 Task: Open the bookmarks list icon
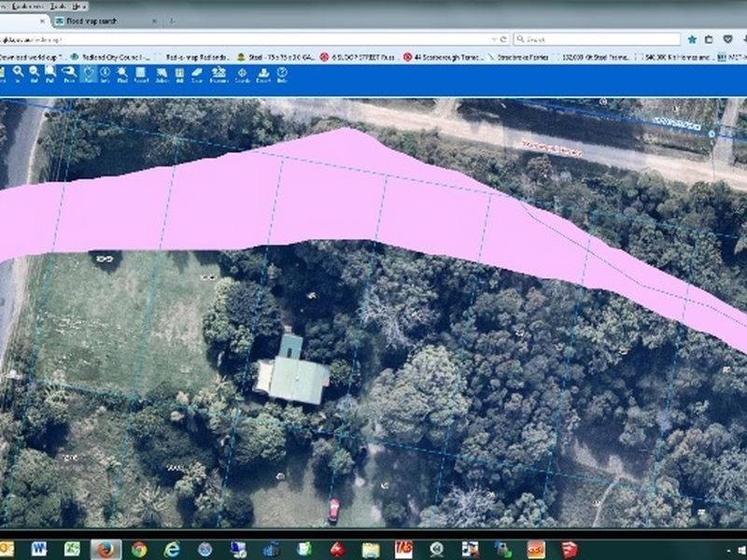click(x=709, y=39)
